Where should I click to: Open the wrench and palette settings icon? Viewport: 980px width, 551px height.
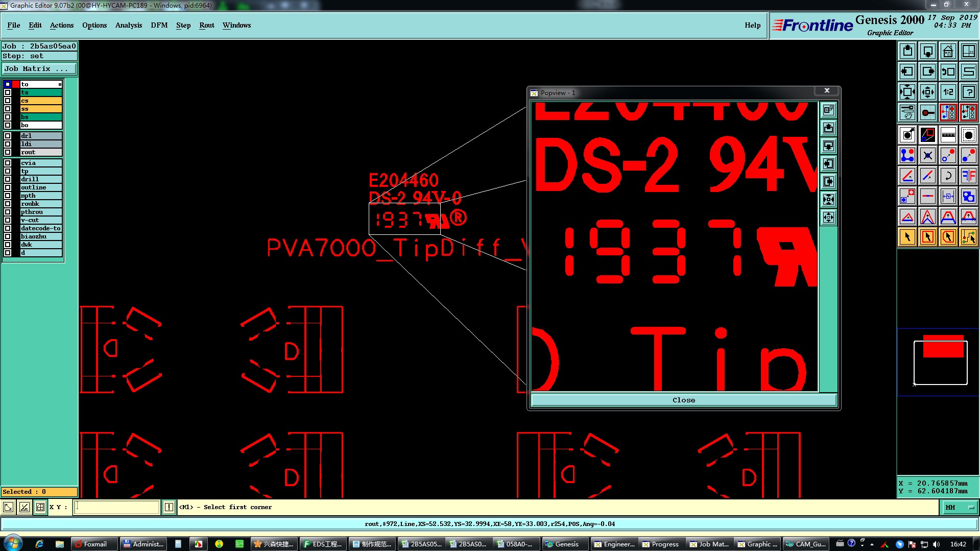(907, 112)
